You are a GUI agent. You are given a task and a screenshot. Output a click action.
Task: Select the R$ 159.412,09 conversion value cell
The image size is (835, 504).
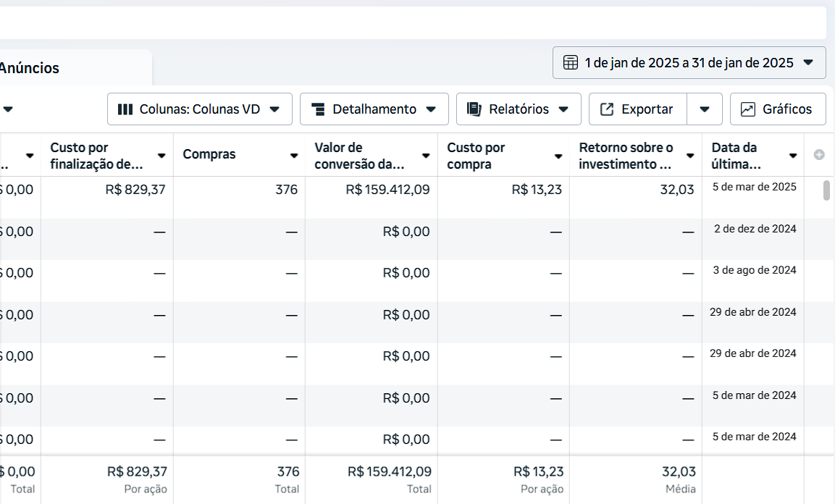pos(387,190)
